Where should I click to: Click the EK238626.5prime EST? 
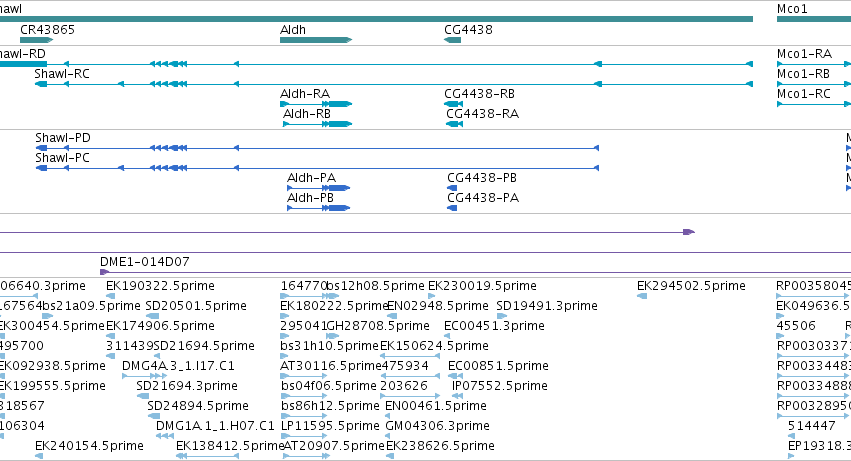coord(440,446)
